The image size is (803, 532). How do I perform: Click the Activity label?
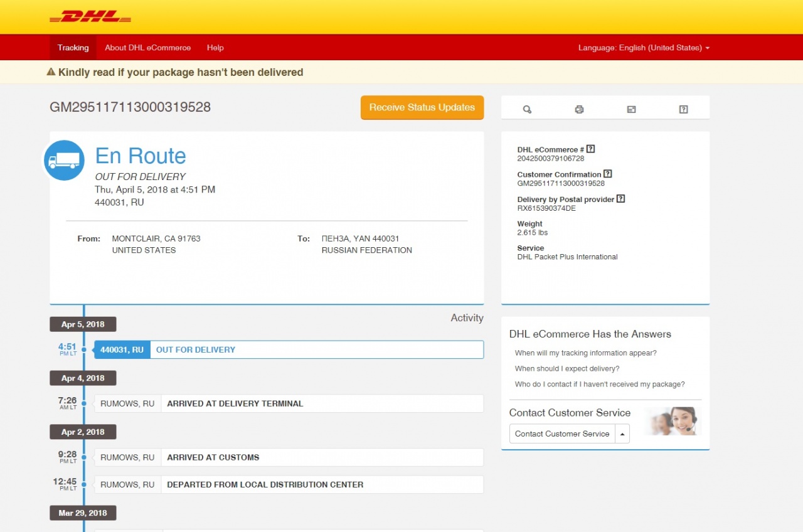click(467, 318)
